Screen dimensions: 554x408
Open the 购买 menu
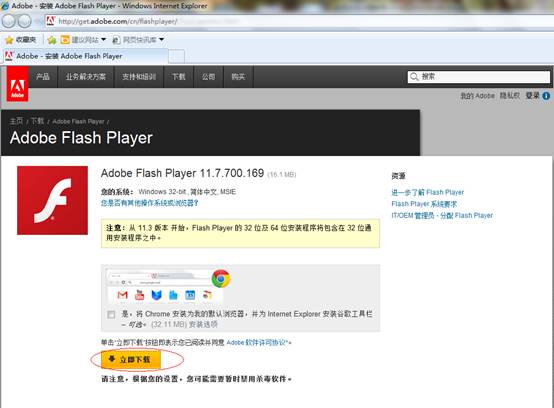point(238,77)
